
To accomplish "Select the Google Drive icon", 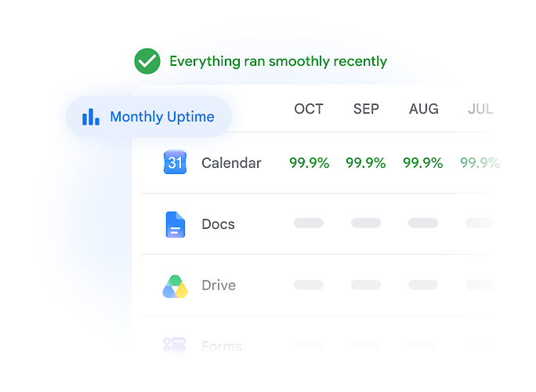I will tap(175, 286).
